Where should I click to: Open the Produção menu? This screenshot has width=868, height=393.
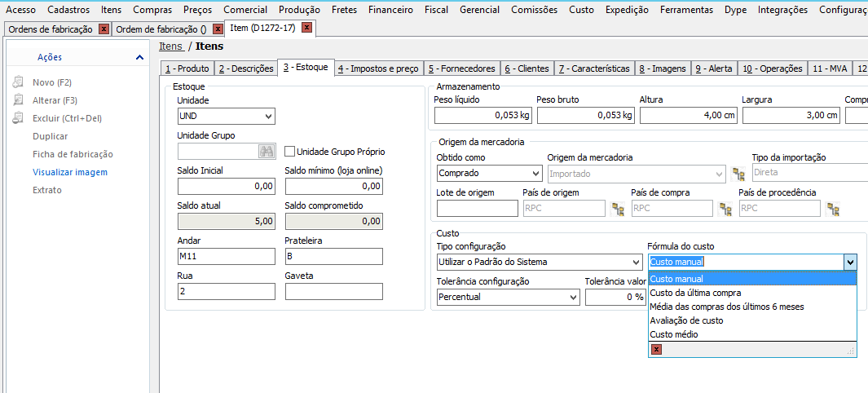coord(299,10)
